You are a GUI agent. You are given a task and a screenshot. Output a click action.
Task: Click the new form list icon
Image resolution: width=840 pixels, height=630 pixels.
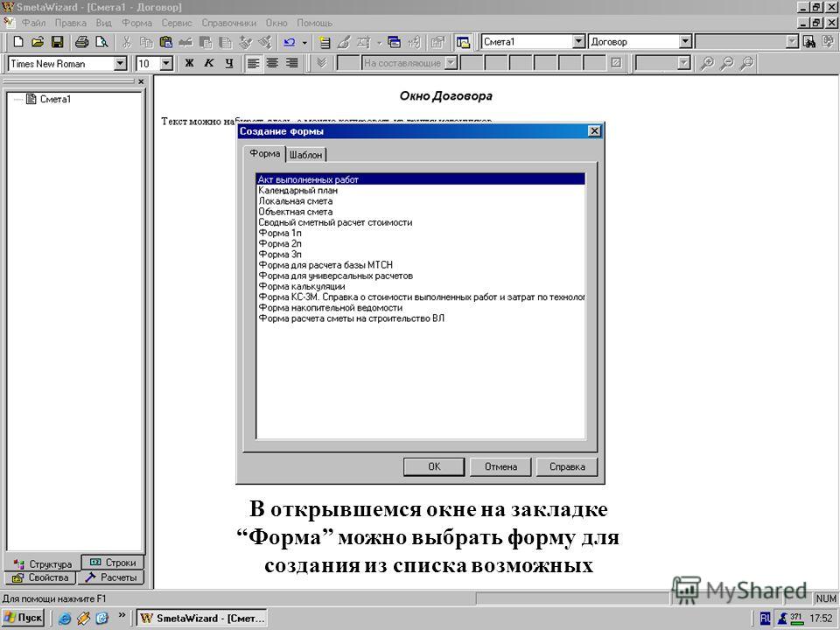[324, 42]
